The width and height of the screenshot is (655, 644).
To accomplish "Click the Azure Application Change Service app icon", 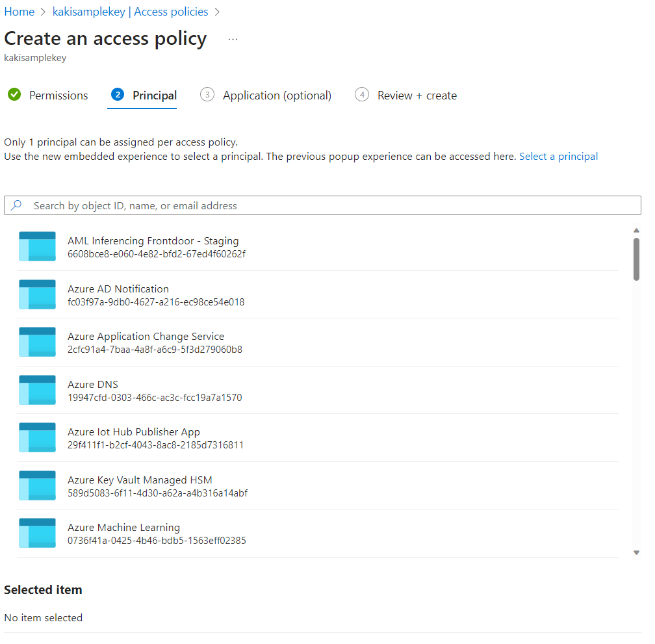I will [37, 342].
